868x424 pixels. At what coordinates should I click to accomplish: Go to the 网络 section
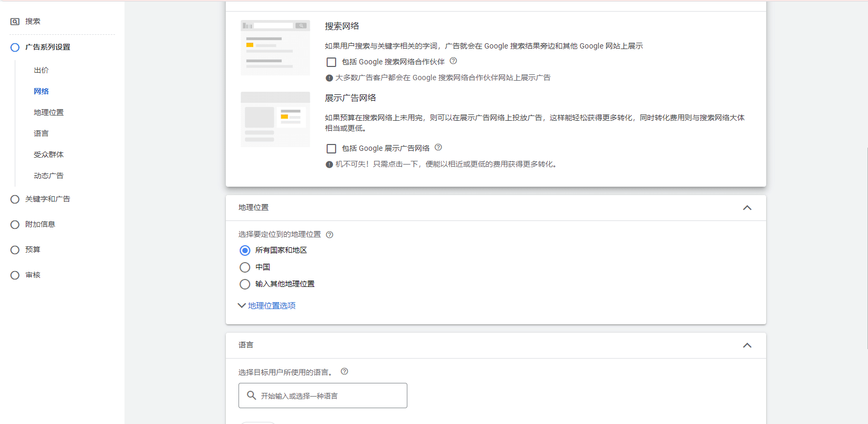tap(41, 91)
